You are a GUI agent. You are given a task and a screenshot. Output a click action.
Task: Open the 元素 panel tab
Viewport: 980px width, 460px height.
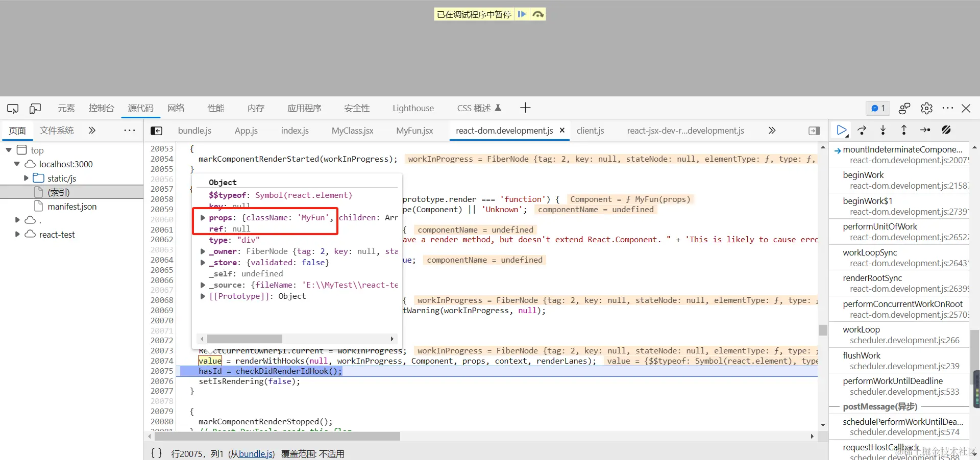66,108
